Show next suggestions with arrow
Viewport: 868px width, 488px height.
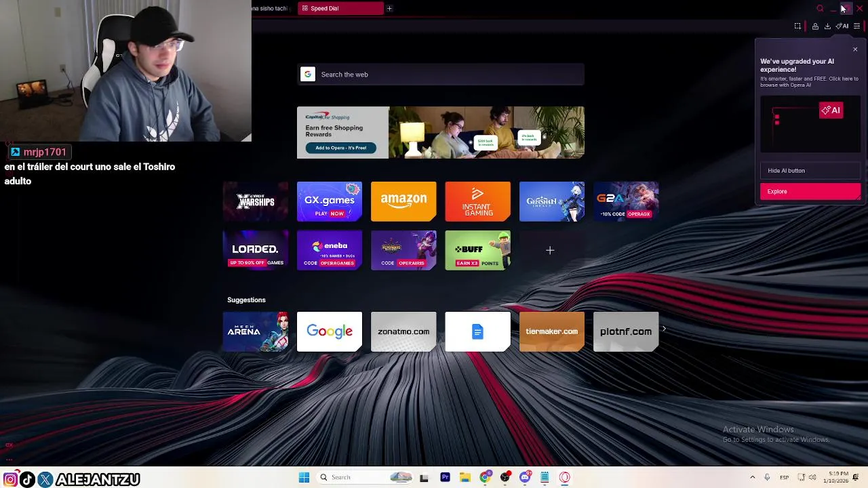click(664, 329)
